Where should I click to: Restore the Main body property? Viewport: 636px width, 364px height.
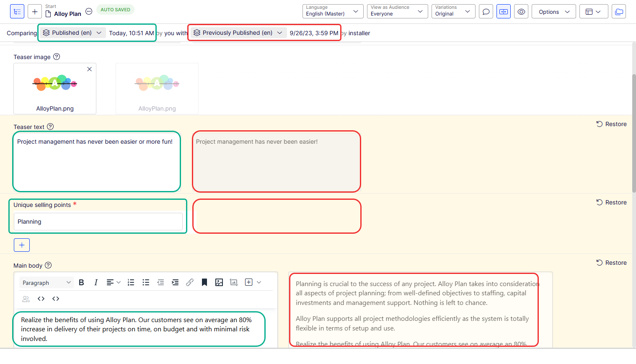point(612,263)
